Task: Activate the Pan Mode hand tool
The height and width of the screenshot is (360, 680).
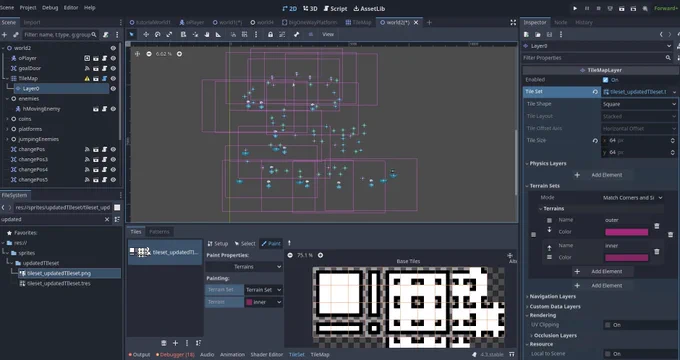Action: [207, 34]
